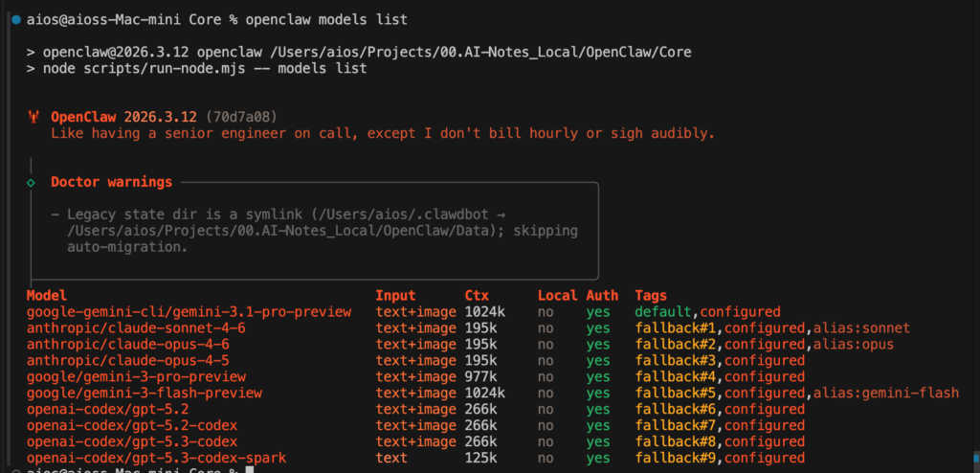Click the Tags column header
Viewport: 980px width, 473px height.
click(651, 295)
